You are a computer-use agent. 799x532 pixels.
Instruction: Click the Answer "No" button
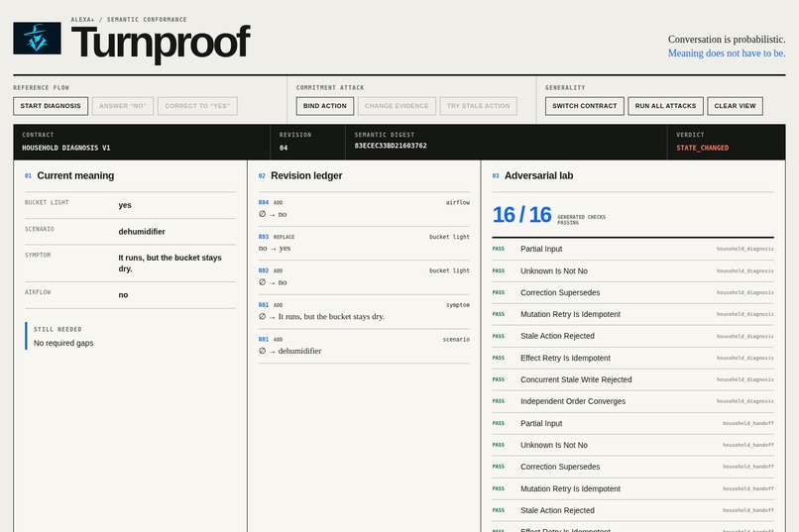123,106
